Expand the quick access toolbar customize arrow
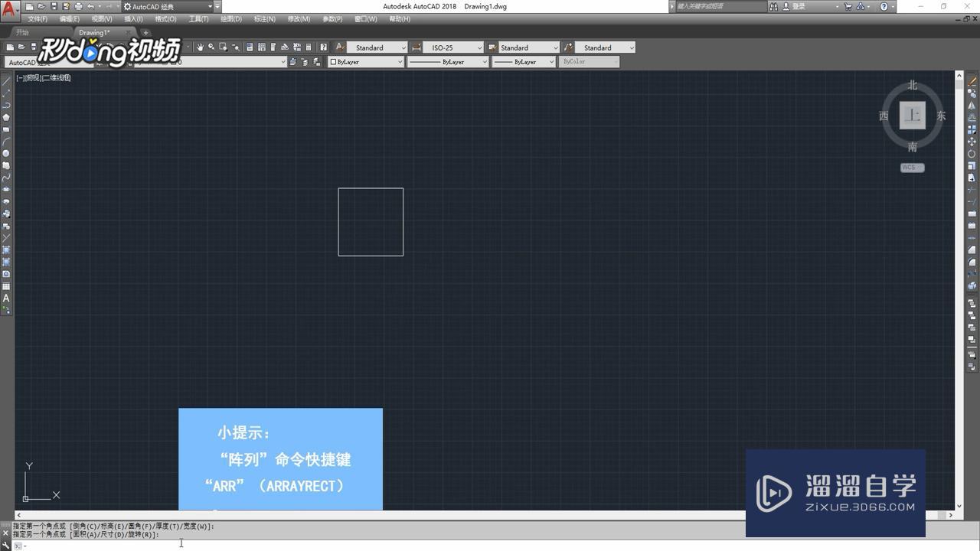 click(217, 6)
